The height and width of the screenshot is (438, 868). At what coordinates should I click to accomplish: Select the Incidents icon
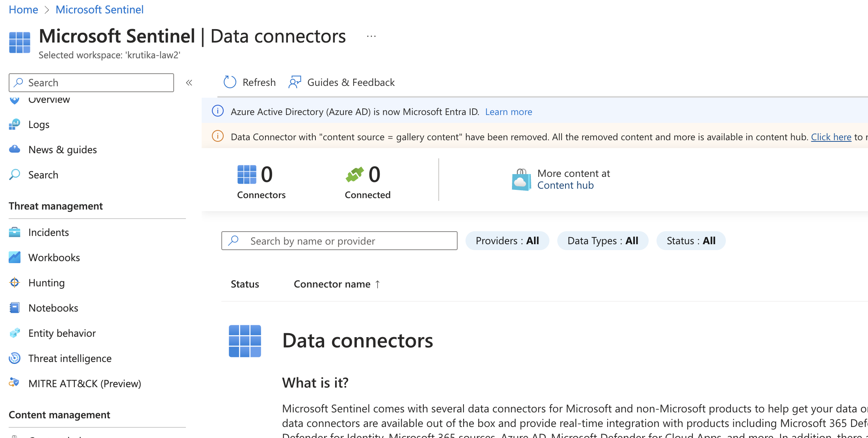coord(15,232)
